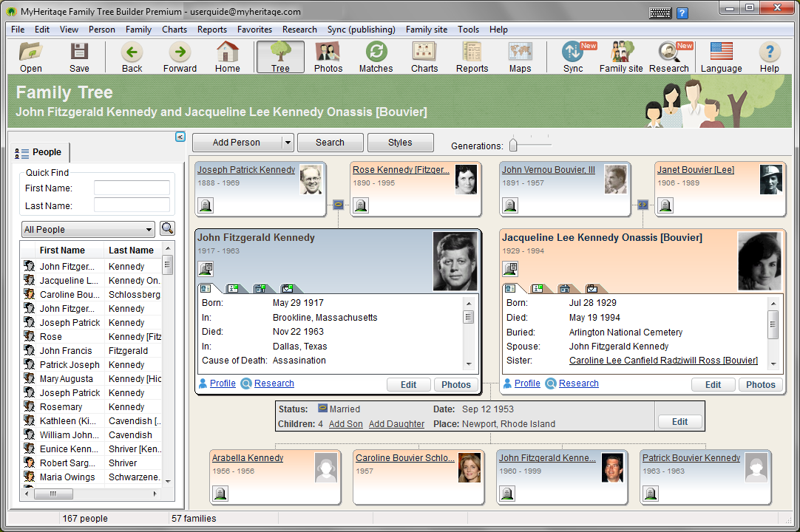Click Edit on John Fitzgerald Kennedy card
The height and width of the screenshot is (532, 800).
409,384
